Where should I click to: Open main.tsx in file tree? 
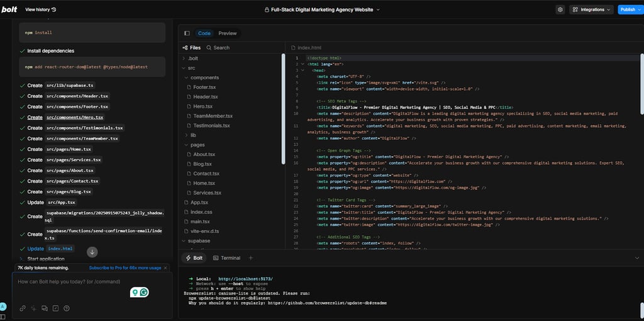pos(200,222)
